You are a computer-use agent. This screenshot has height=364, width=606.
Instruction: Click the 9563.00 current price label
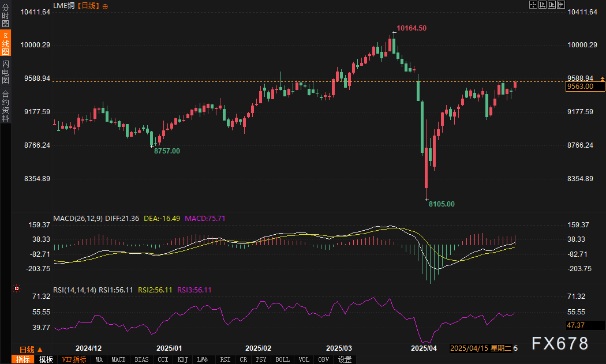pyautogui.click(x=585, y=87)
